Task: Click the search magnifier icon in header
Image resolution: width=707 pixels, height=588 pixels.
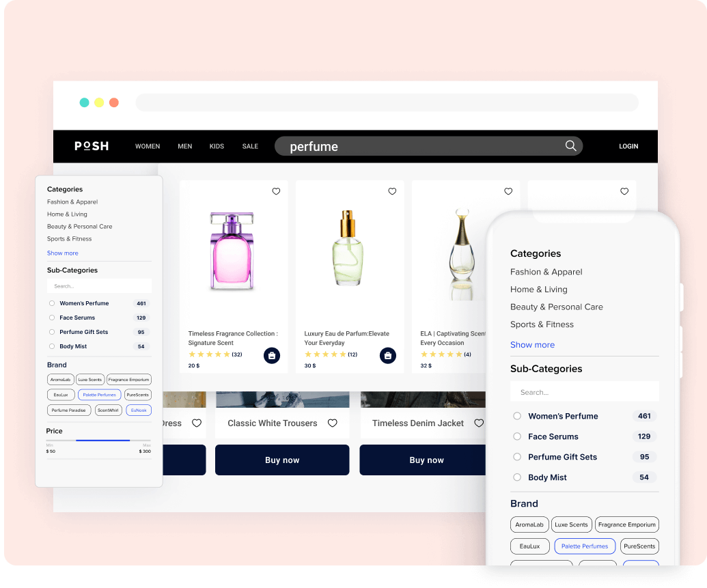Action: click(570, 145)
